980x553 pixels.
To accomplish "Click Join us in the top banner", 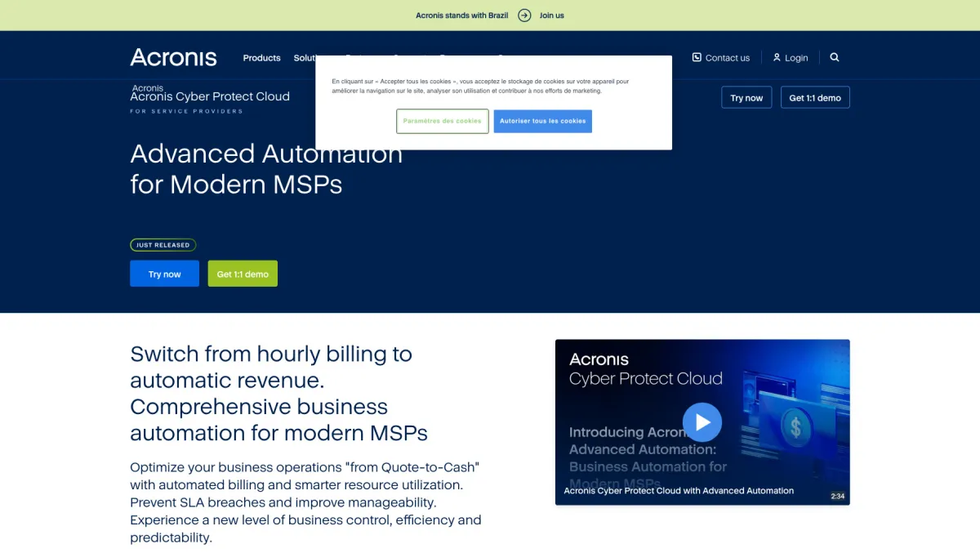I will coord(552,16).
